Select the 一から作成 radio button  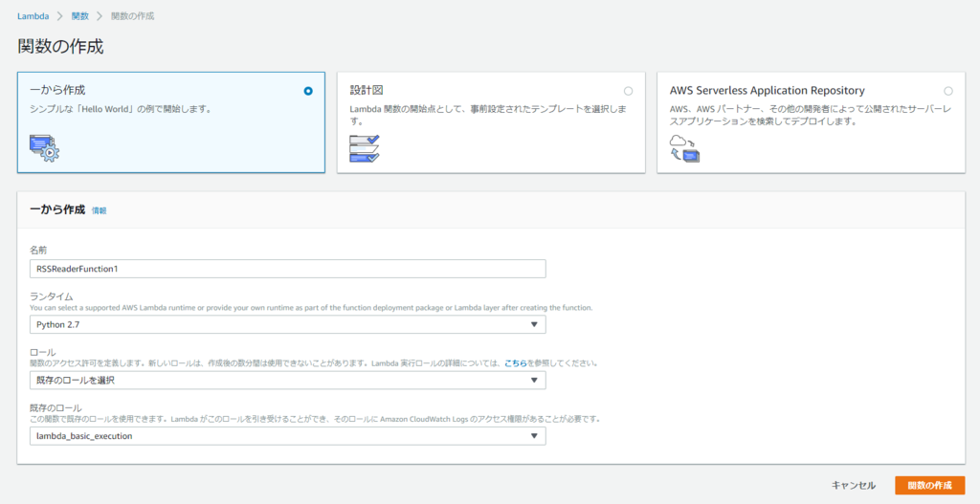coord(308,91)
